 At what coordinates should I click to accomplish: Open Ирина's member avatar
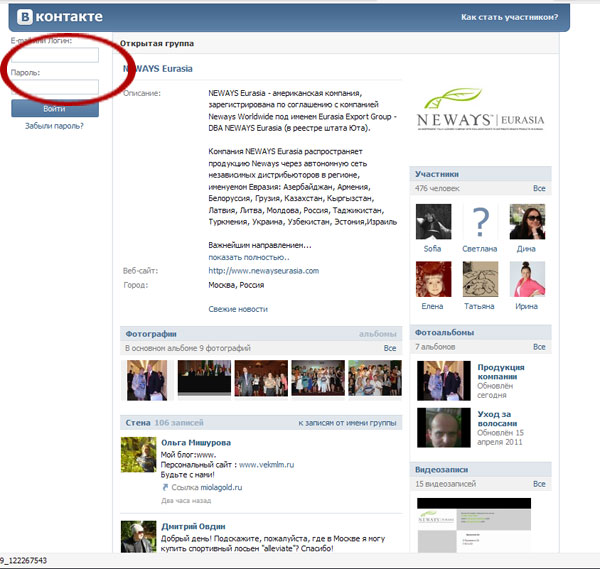pyautogui.click(x=527, y=279)
